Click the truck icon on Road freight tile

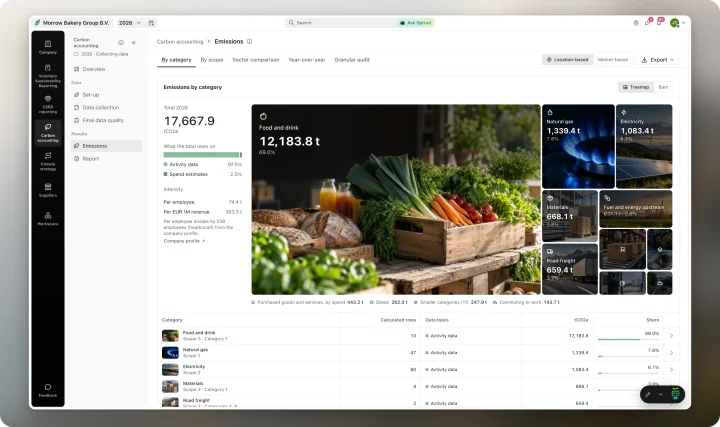coord(550,252)
